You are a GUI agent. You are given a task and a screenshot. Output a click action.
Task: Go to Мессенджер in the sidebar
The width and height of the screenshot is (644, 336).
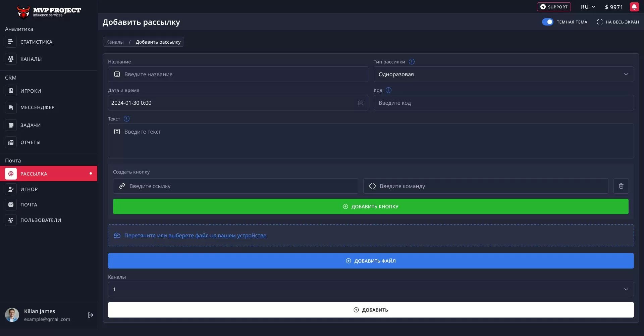coord(37,107)
